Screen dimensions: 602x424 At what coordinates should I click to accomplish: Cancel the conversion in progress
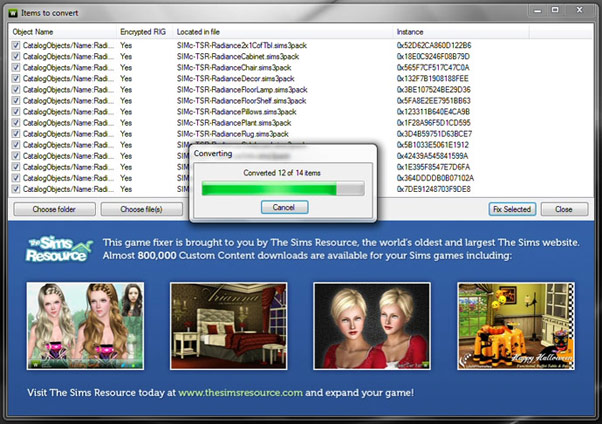point(284,206)
